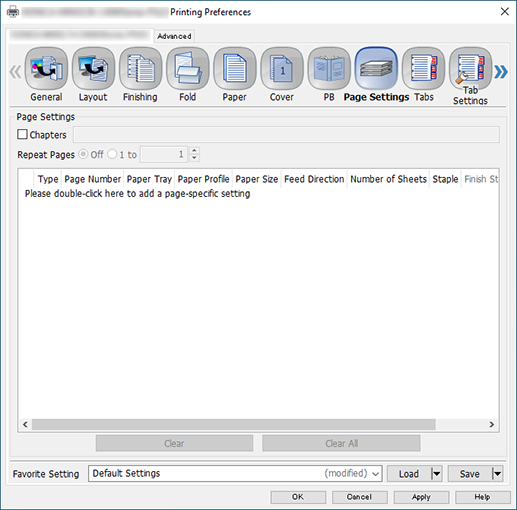The width and height of the screenshot is (517, 510).
Task: Click the horizontal scrollbar left arrow
Action: tap(25, 424)
